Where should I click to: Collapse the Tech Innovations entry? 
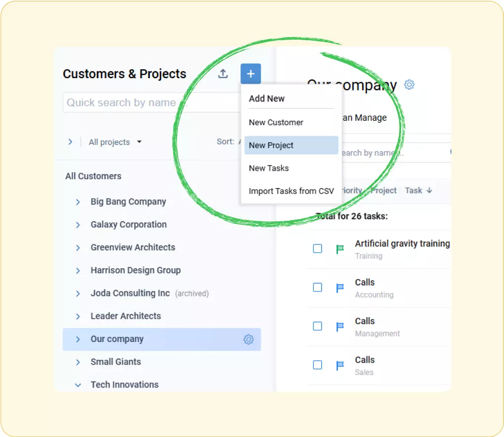[x=78, y=385]
